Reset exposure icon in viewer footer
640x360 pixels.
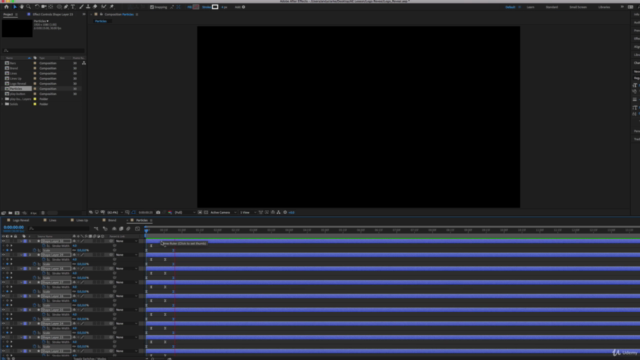tap(285, 213)
